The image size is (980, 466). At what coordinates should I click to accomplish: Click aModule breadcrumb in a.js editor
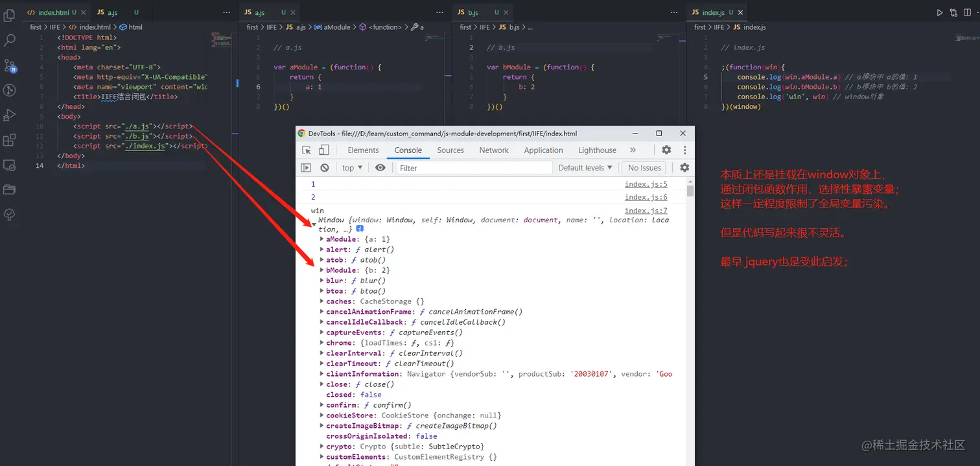click(x=337, y=27)
